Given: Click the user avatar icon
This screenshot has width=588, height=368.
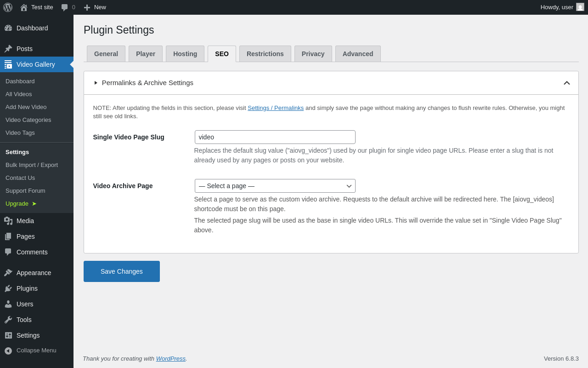Looking at the screenshot, I should pyautogui.click(x=580, y=7).
